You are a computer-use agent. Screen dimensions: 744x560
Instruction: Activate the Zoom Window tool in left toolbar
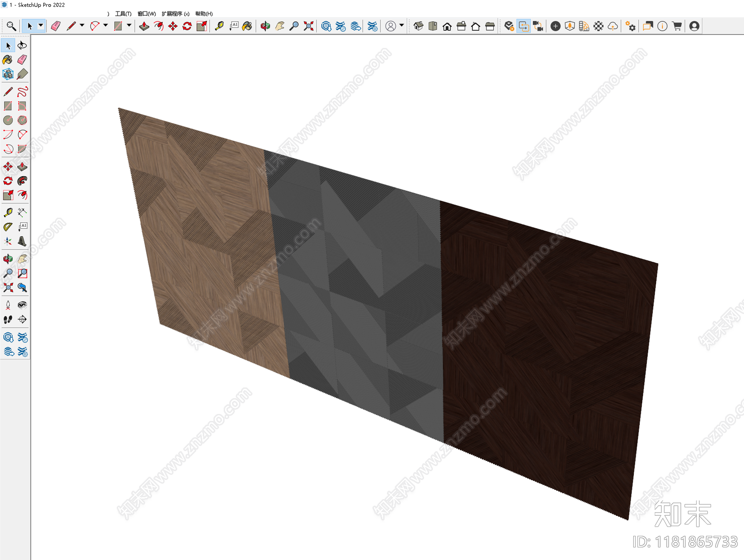[x=22, y=273]
